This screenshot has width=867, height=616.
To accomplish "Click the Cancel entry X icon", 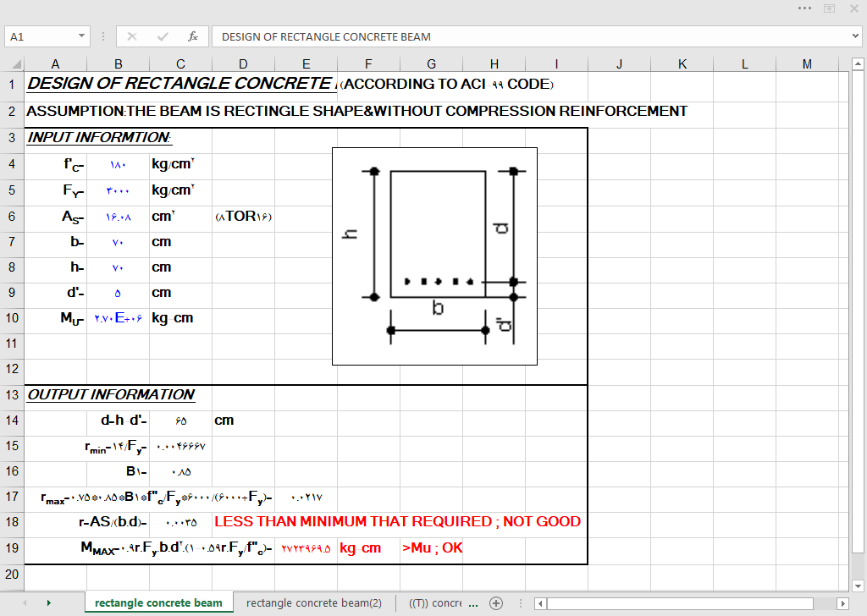I will (x=131, y=36).
